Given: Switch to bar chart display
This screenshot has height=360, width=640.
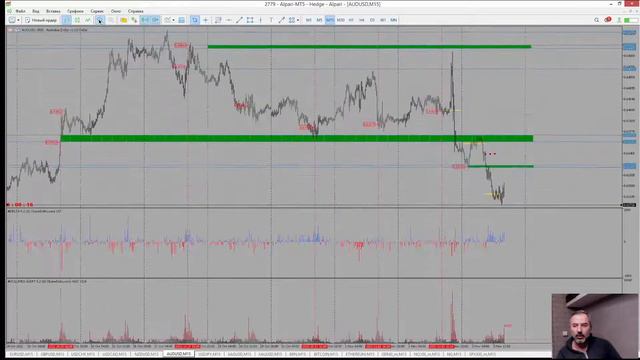Looking at the screenshot, I should 67,20.
